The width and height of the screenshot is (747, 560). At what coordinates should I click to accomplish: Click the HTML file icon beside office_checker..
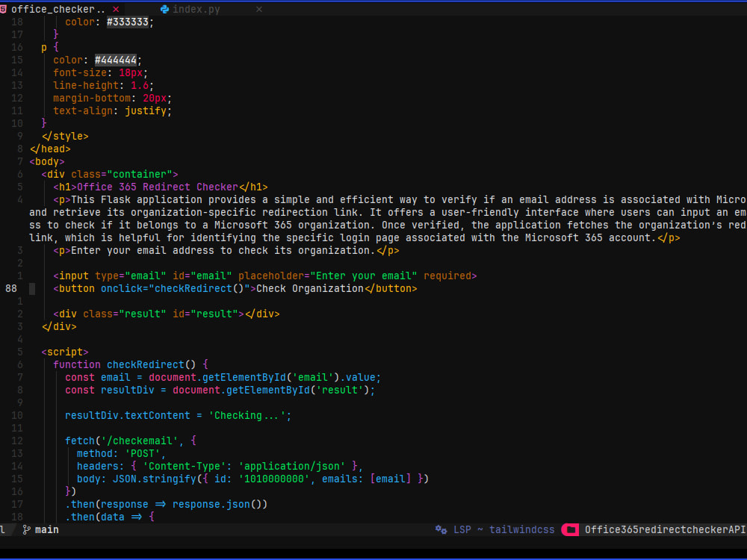click(x=3, y=9)
